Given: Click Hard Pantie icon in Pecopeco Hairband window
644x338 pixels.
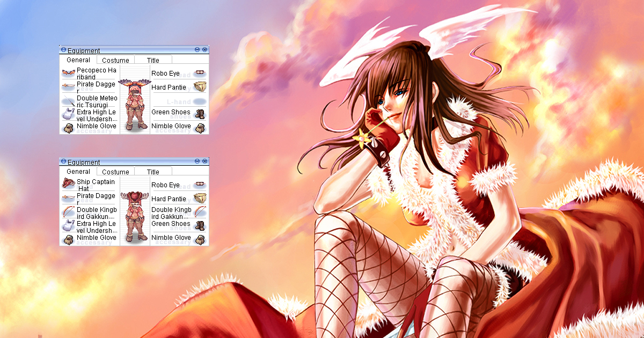Looking at the screenshot, I should pos(200,86).
